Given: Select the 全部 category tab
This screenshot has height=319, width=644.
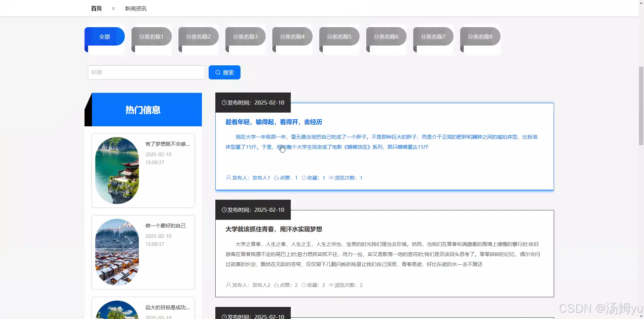Looking at the screenshot, I should tap(105, 37).
